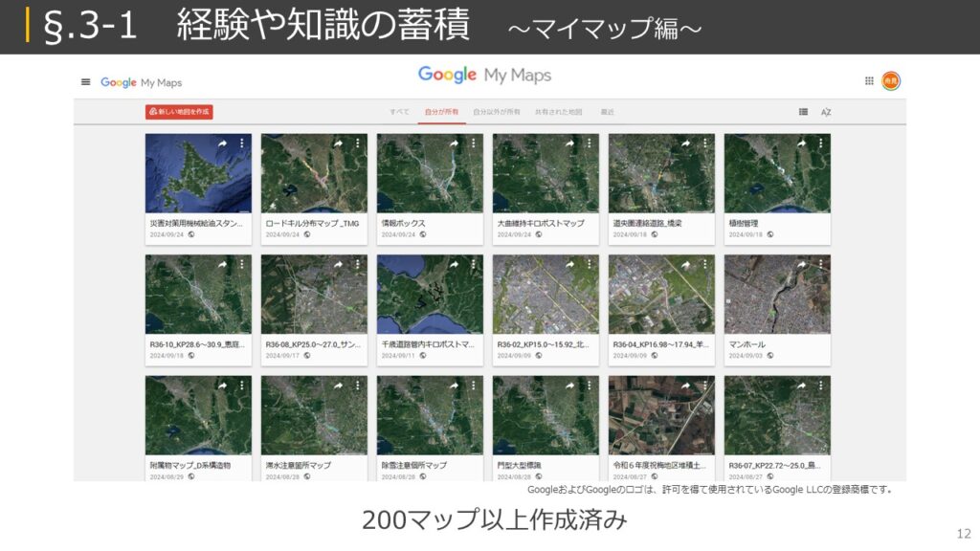
Task: Sort maps alphabetically with AZ icon
Action: point(826,112)
